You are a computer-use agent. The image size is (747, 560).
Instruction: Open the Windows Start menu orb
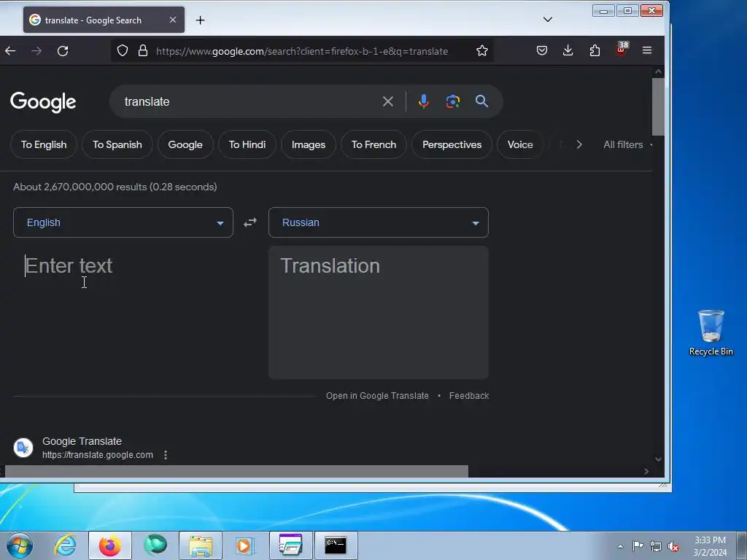pos(20,545)
